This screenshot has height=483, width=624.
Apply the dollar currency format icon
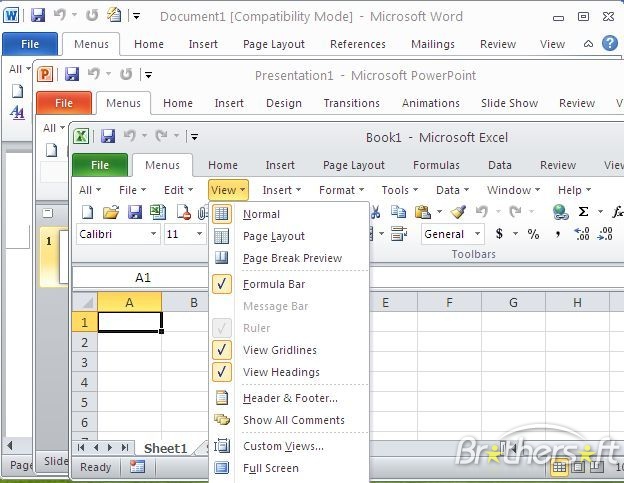click(499, 234)
